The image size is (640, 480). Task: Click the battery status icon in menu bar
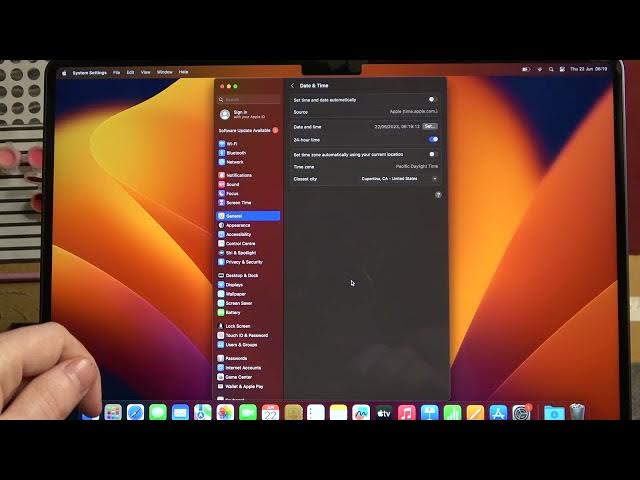[x=526, y=69]
